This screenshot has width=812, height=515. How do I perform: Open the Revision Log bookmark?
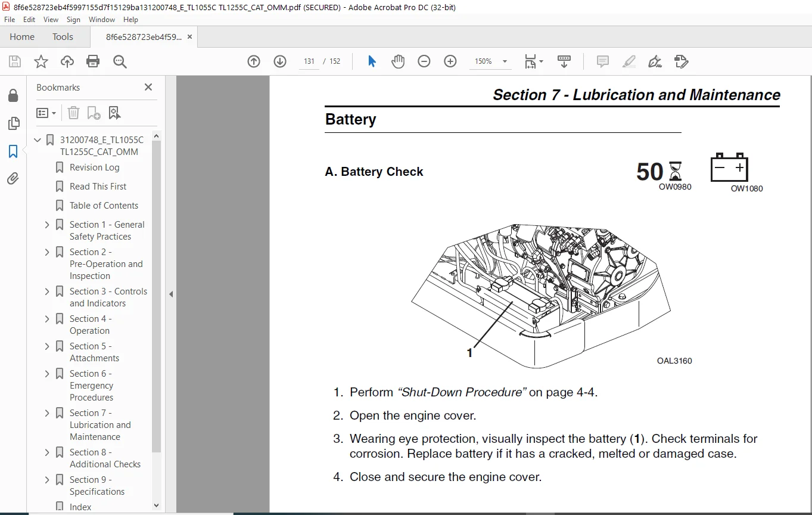(x=94, y=167)
